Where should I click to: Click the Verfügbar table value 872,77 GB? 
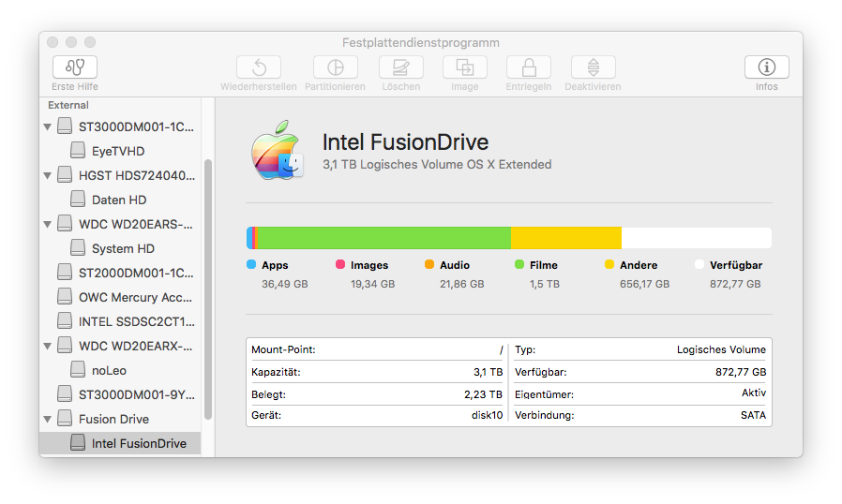tap(741, 372)
